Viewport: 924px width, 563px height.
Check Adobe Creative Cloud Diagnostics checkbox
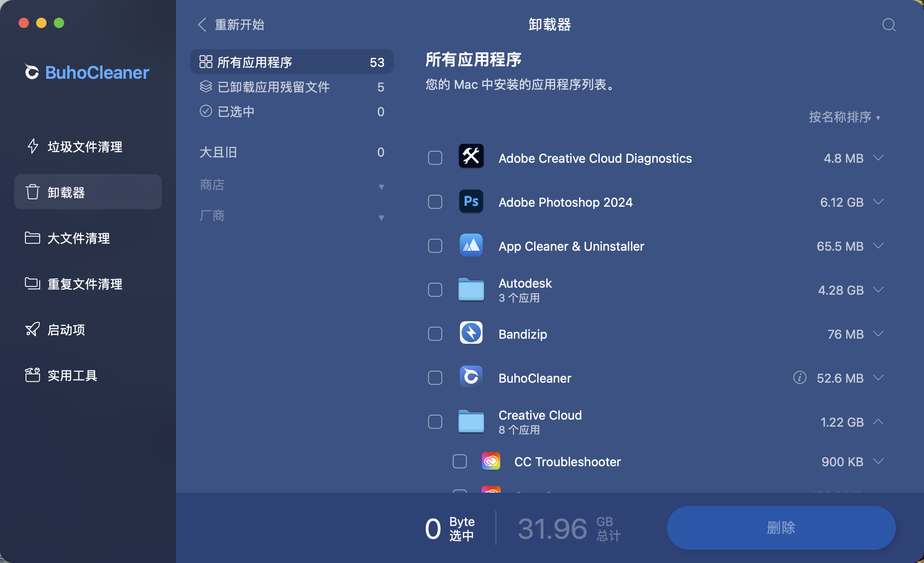tap(435, 157)
